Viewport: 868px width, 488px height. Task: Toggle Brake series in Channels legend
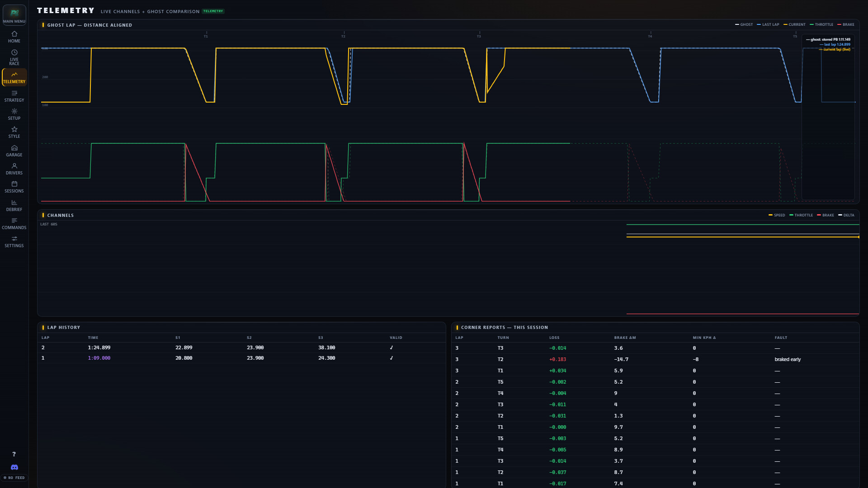pos(826,215)
